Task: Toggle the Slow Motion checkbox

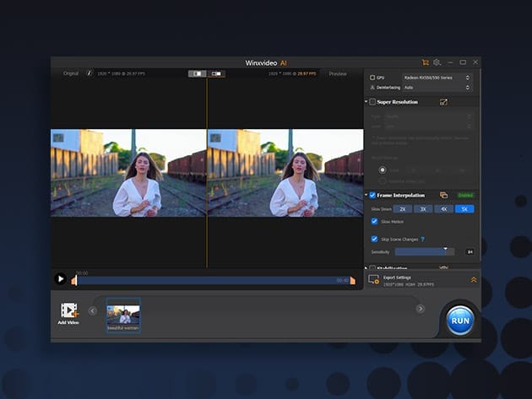Action: coord(375,222)
